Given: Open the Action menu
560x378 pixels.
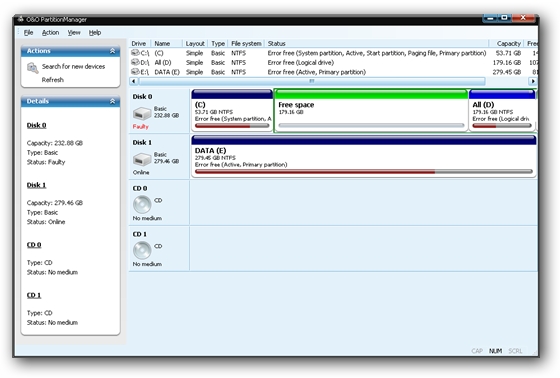Looking at the screenshot, I should pyautogui.click(x=50, y=33).
